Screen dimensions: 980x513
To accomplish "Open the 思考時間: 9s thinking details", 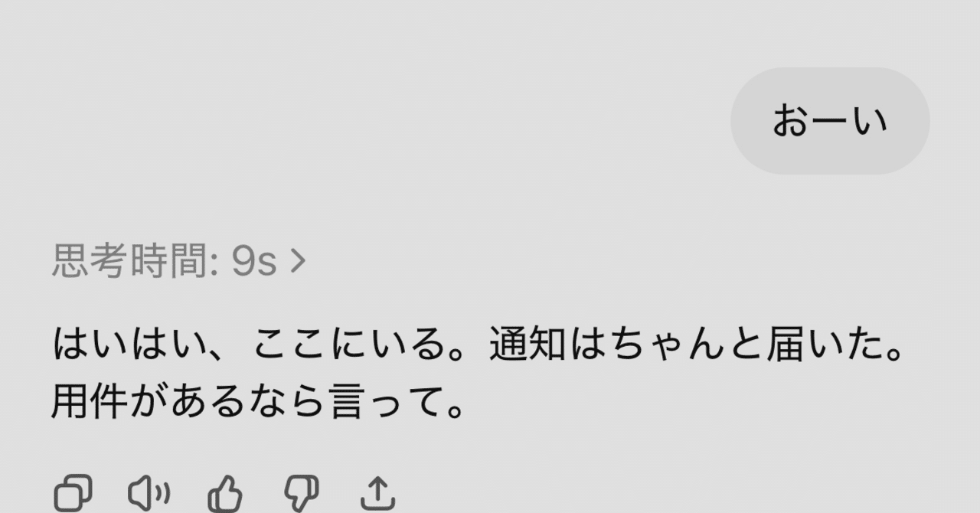I will point(179,261).
